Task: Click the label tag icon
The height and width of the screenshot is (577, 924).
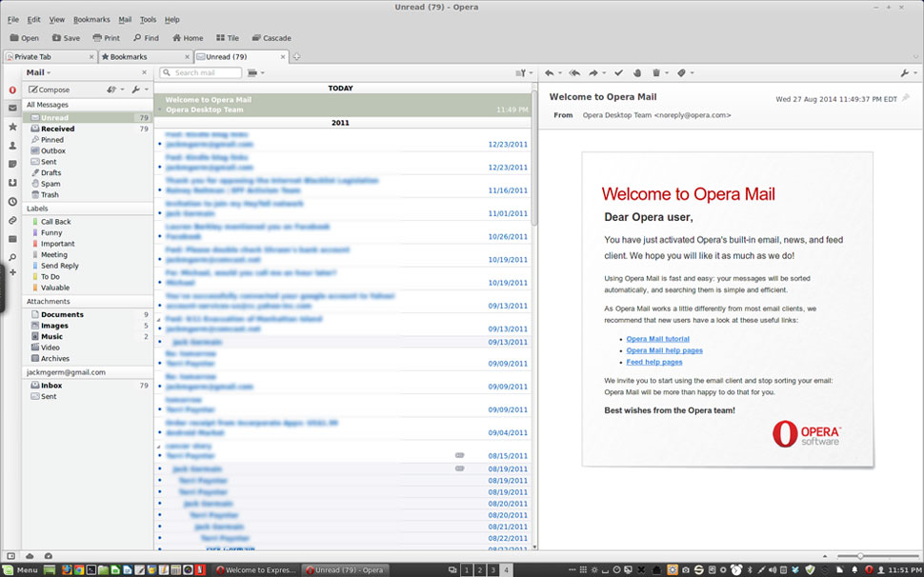Action: [x=682, y=73]
